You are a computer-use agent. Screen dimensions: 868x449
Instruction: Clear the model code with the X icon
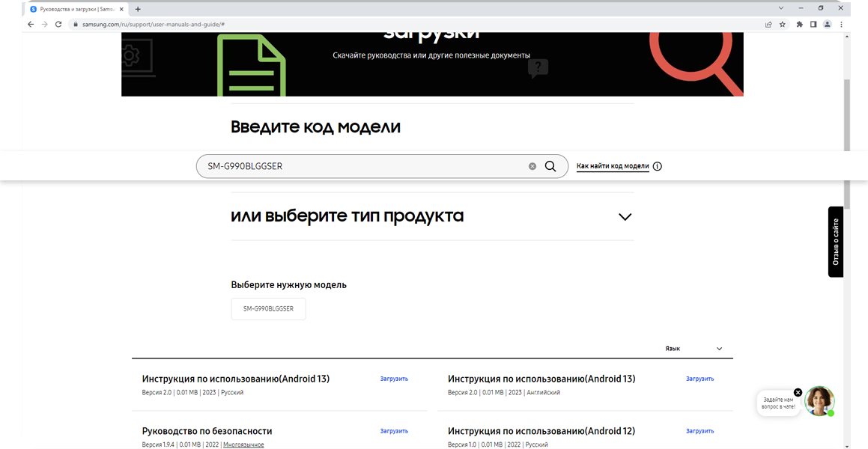532,166
